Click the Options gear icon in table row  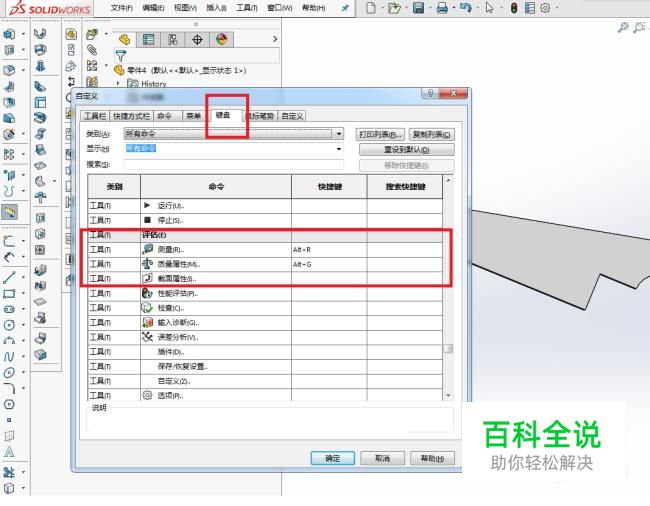(148, 395)
